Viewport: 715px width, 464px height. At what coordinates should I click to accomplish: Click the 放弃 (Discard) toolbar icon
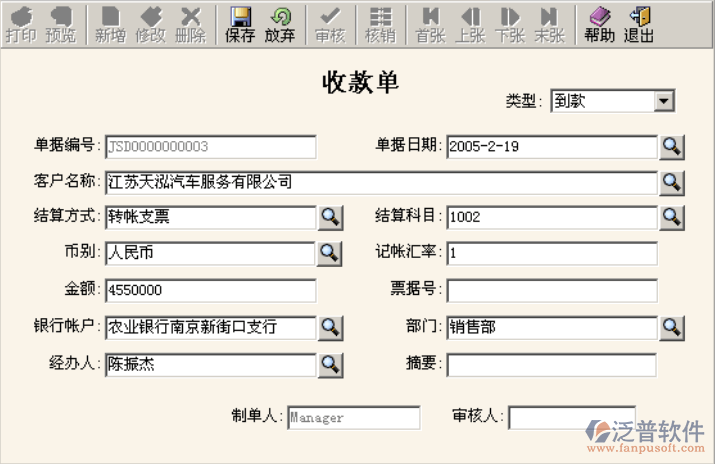tap(280, 25)
